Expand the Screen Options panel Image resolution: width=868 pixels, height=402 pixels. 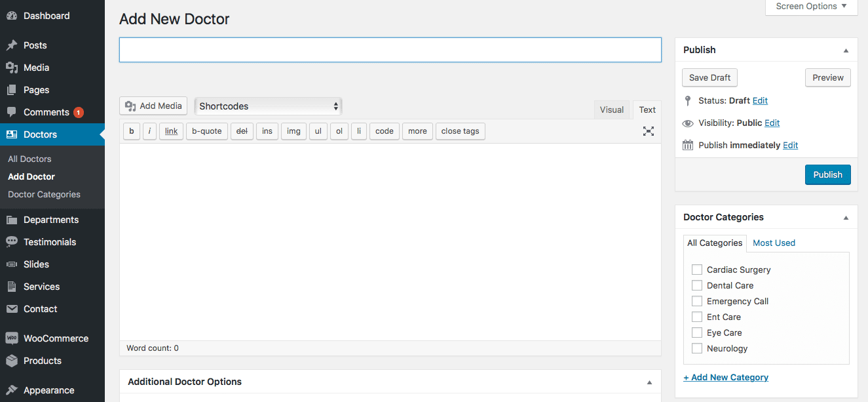click(x=811, y=7)
